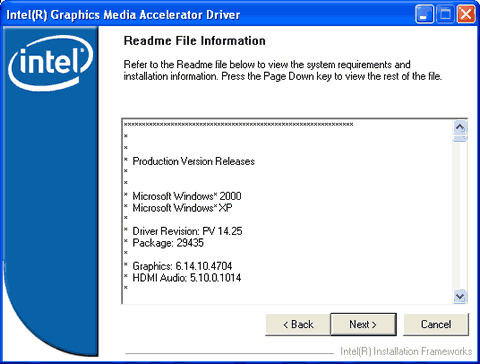This screenshot has height=364, width=480.
Task: Click the Production Version Releases line
Action: tap(193, 161)
